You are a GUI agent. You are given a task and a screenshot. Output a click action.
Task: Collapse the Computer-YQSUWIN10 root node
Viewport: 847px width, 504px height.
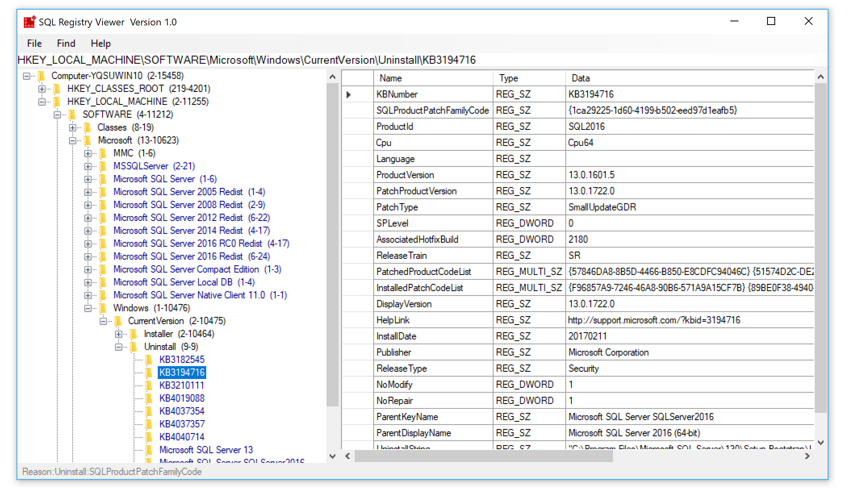coord(27,76)
